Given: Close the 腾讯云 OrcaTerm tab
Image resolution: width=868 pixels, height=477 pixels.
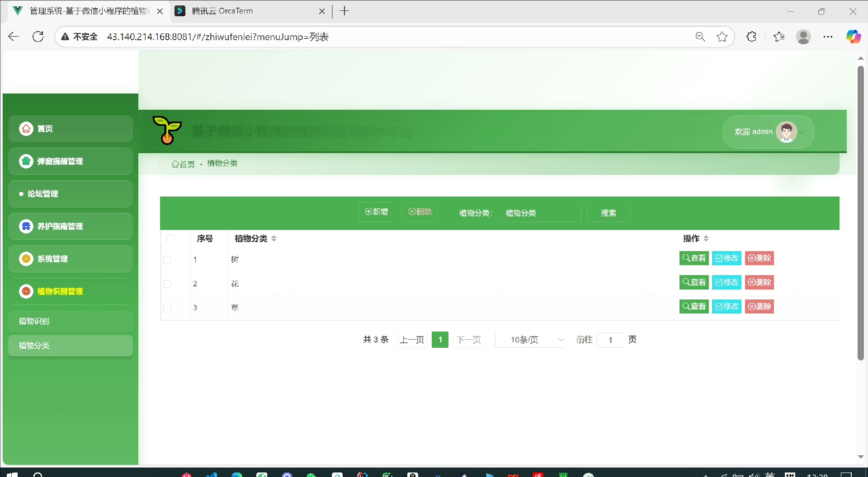Looking at the screenshot, I should (x=322, y=11).
